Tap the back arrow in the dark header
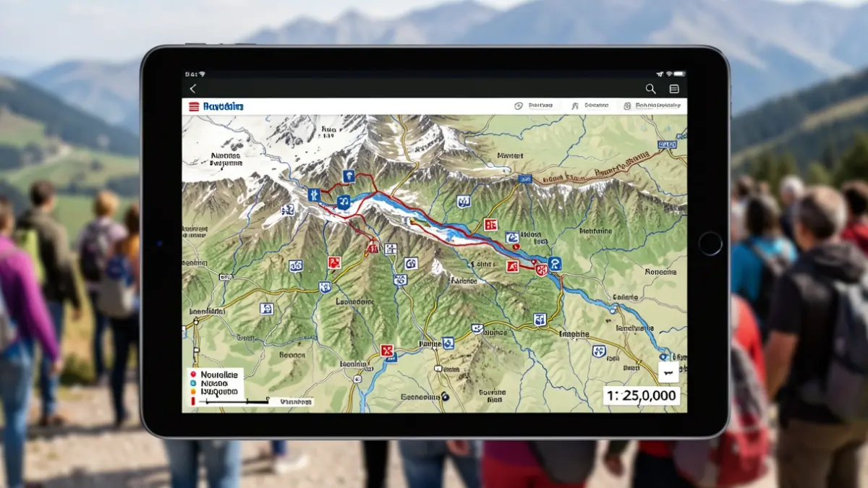868x488 pixels. tap(192, 88)
